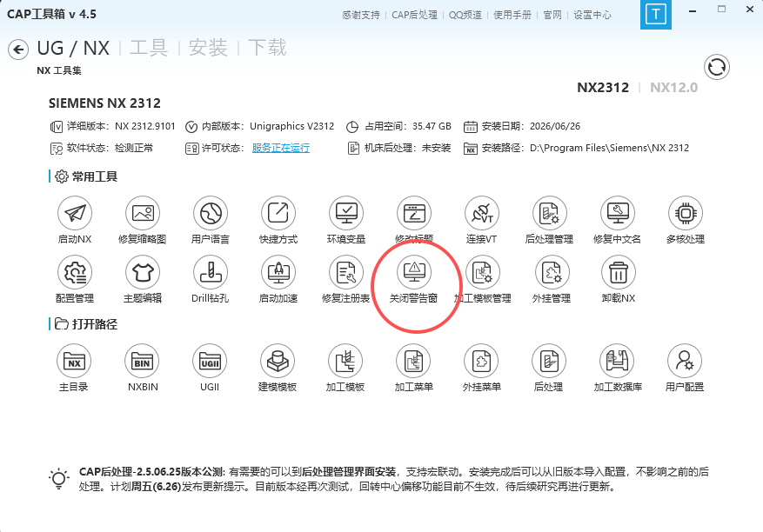
Task: Click the SIEMENS NX 2312 heading
Action: [104, 103]
